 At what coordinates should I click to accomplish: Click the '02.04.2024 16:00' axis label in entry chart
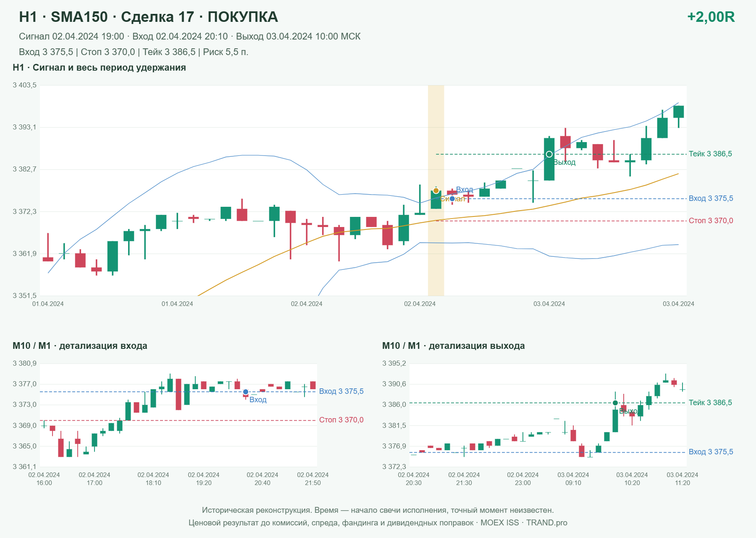click(x=44, y=479)
